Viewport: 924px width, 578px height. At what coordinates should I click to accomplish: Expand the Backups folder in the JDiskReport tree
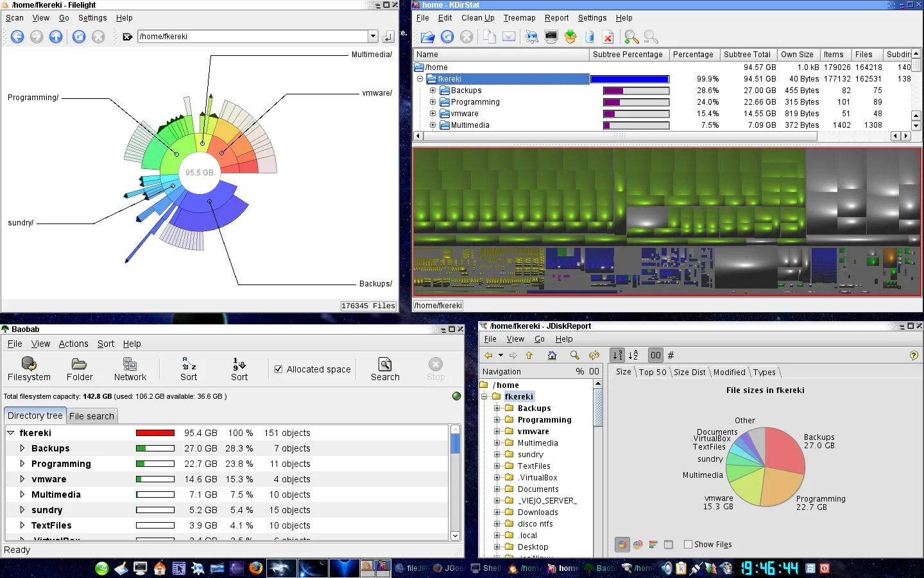point(497,408)
